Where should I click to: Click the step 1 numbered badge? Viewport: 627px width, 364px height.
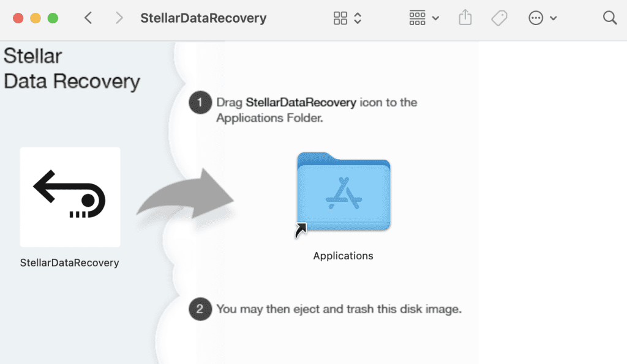(x=200, y=102)
